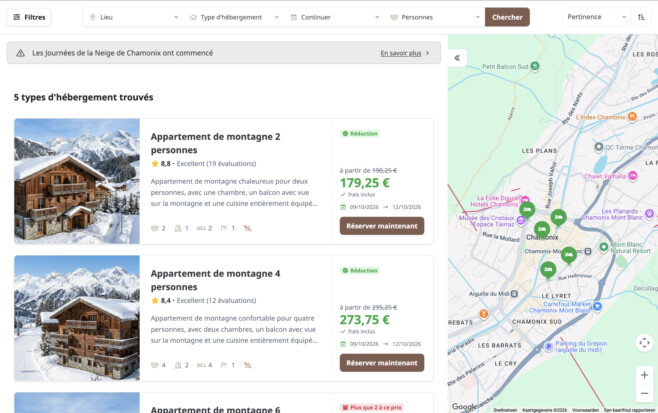The width and height of the screenshot is (658, 413).
Task: Click the no-pets icon on 4 personnes card
Action: tap(248, 365)
